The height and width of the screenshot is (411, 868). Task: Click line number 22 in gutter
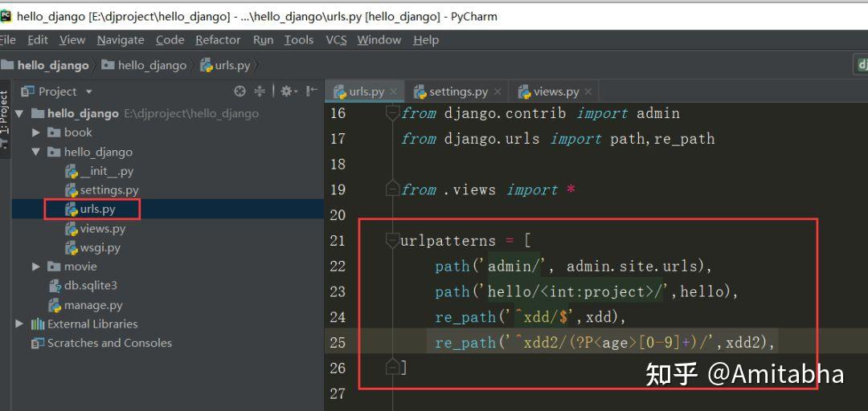click(338, 266)
